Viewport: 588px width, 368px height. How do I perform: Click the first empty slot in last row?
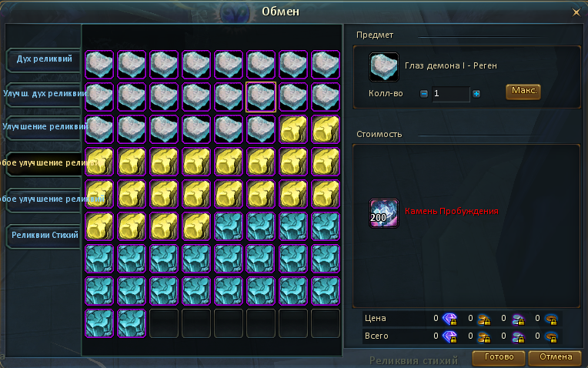pos(163,323)
